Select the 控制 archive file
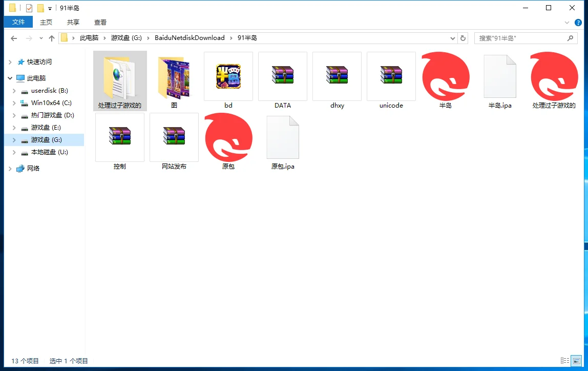588x371 pixels. [120, 137]
